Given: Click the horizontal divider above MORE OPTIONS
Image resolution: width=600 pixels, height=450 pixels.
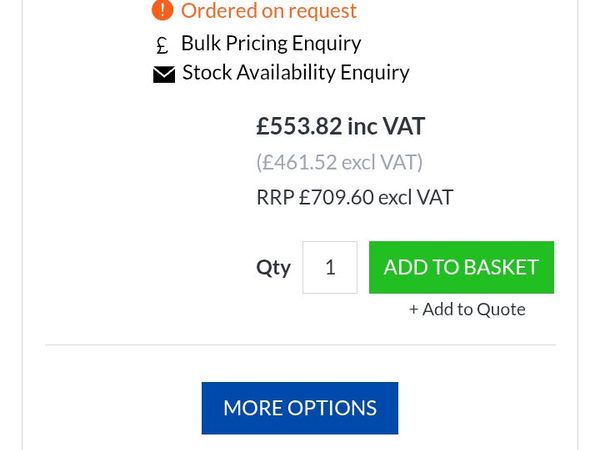Looking at the screenshot, I should click(x=300, y=345).
